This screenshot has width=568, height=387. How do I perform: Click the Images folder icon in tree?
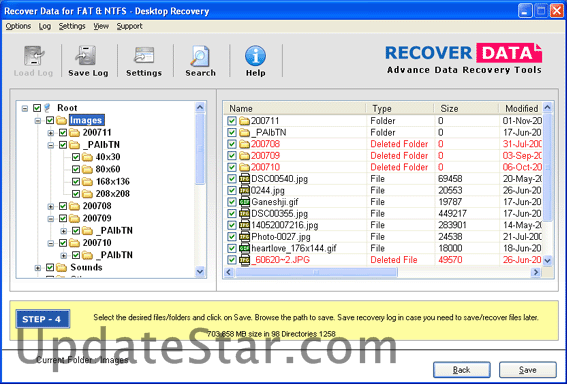pos(62,120)
